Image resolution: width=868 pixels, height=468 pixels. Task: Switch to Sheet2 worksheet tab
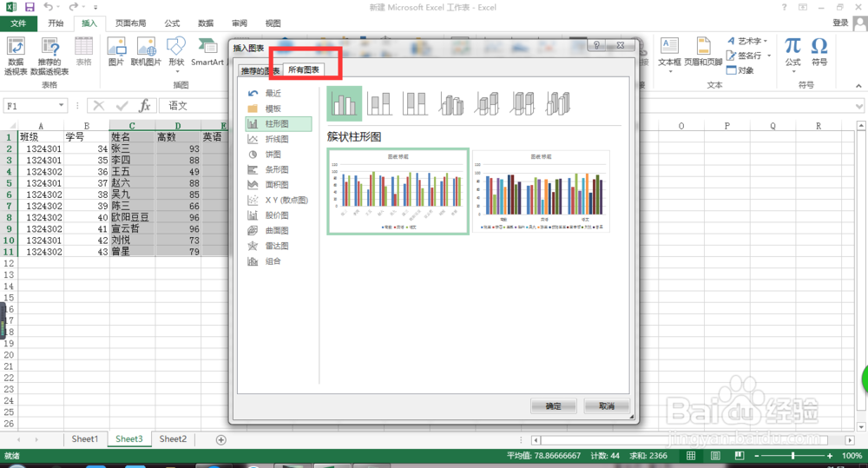pos(173,439)
